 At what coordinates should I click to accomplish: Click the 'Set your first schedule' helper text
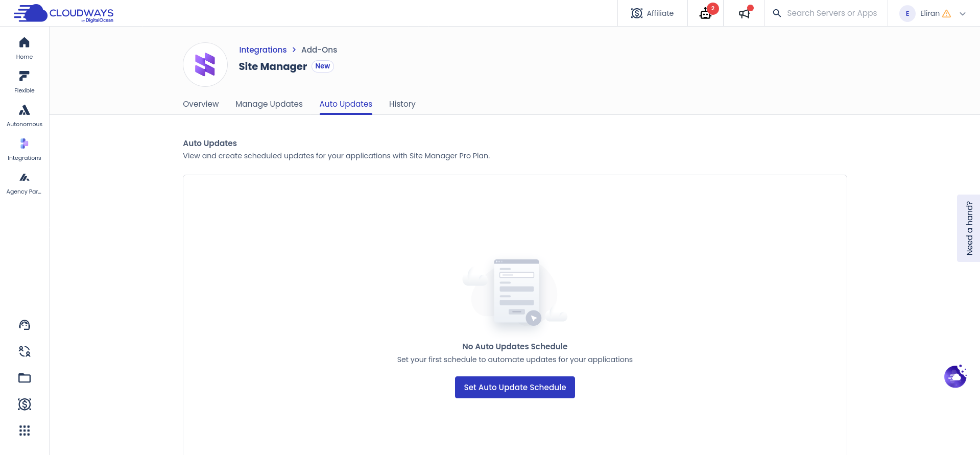(515, 360)
